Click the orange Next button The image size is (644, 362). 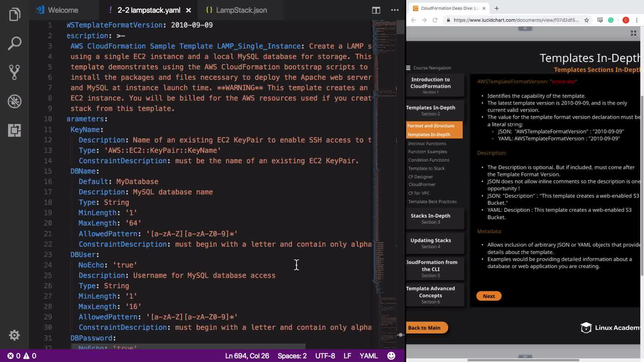click(489, 296)
